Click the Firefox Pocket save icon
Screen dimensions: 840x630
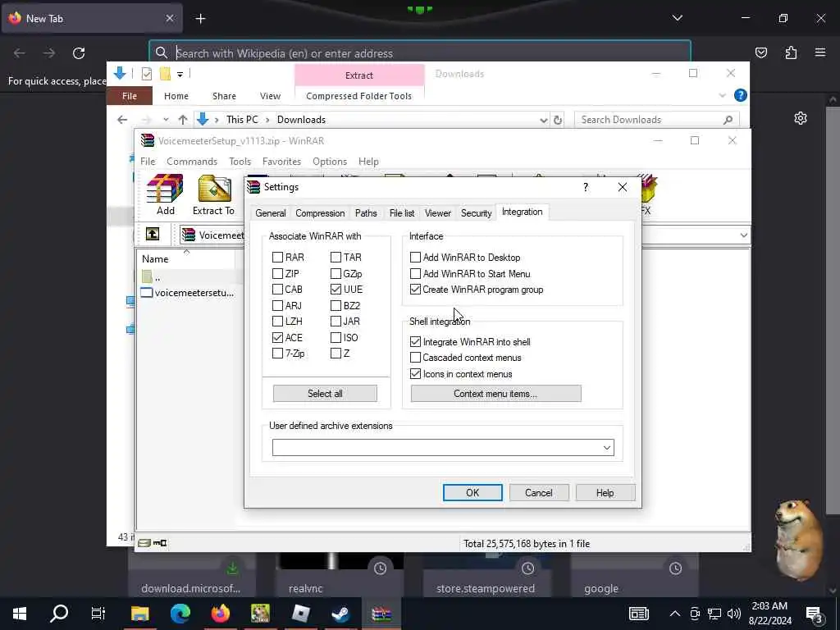(x=760, y=52)
